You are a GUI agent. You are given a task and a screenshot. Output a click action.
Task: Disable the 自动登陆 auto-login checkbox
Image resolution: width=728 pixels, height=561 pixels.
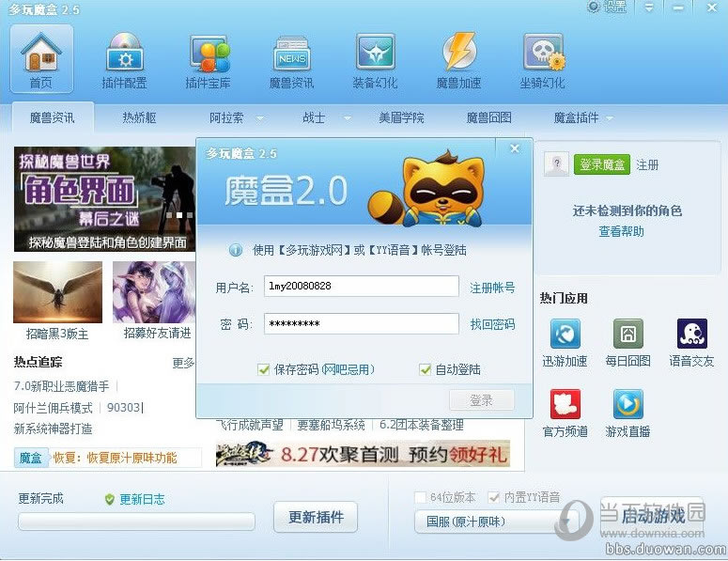click(425, 369)
